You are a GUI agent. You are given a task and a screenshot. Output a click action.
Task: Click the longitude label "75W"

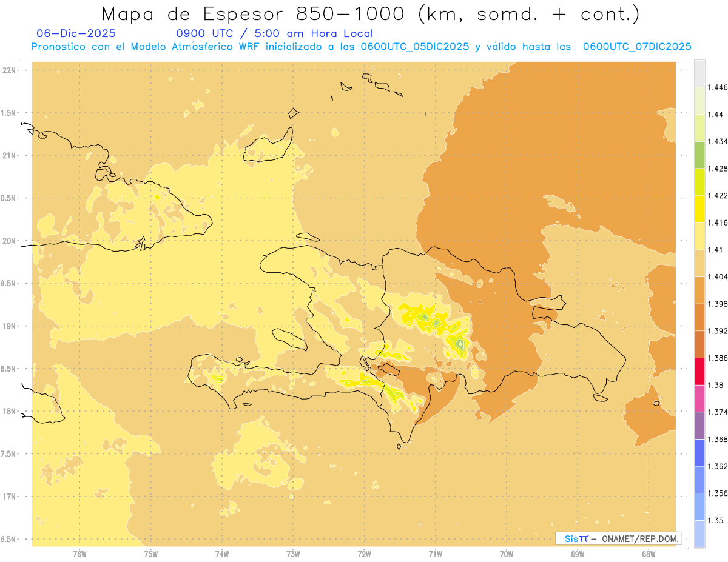click(150, 555)
